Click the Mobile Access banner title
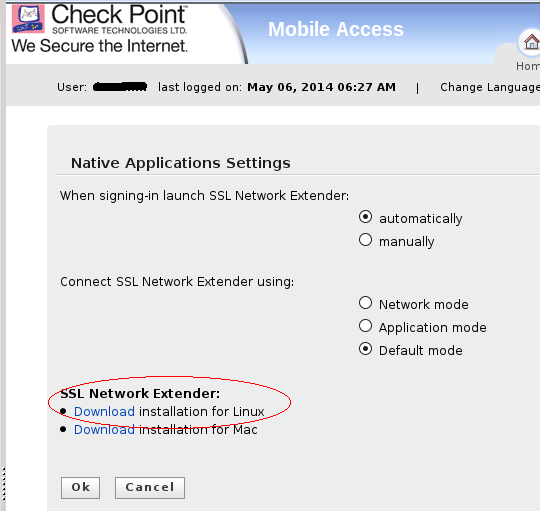The image size is (540, 511). pos(336,29)
